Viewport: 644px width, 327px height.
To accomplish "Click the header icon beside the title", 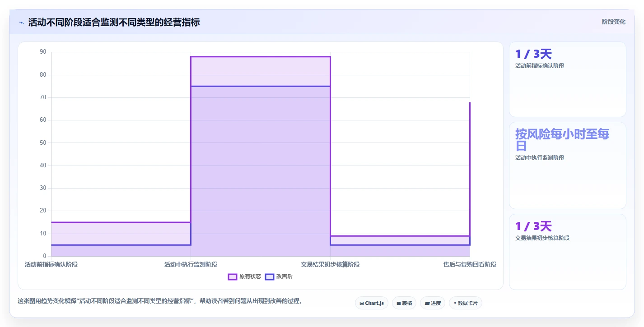I will tap(21, 23).
